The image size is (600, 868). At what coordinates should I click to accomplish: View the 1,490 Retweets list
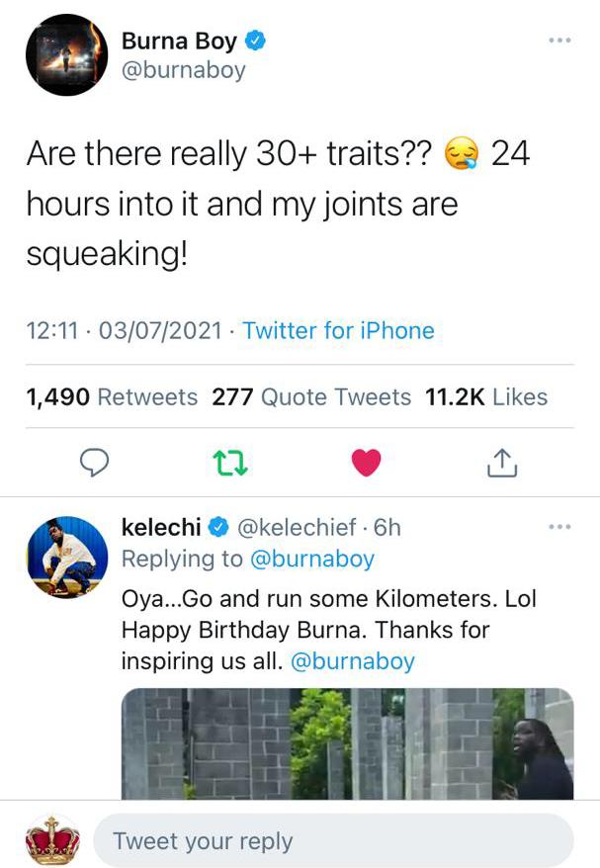pyautogui.click(x=112, y=396)
